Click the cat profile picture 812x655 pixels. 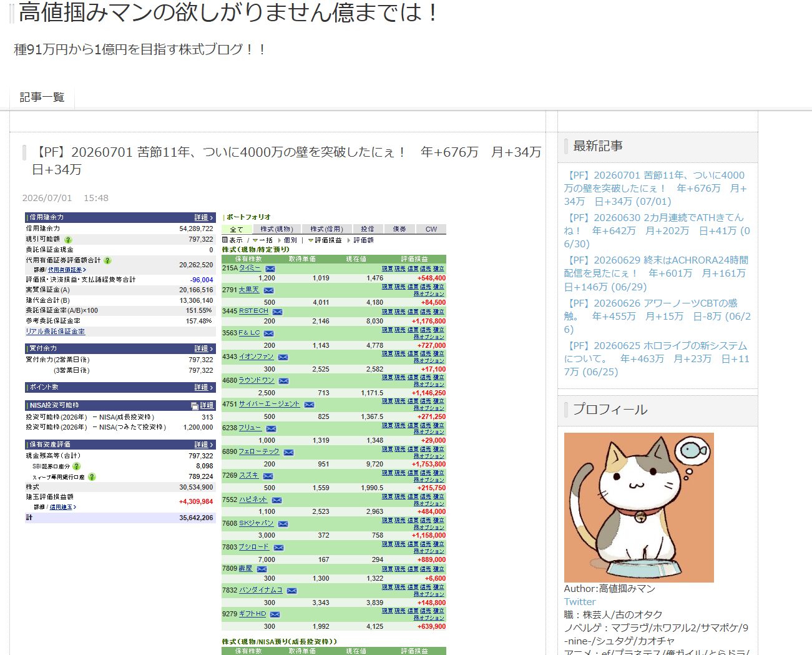pyautogui.click(x=638, y=508)
